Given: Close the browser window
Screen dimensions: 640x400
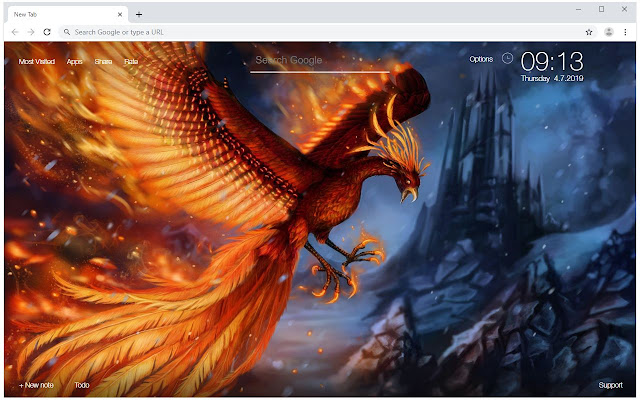Looking at the screenshot, I should (x=624, y=9).
